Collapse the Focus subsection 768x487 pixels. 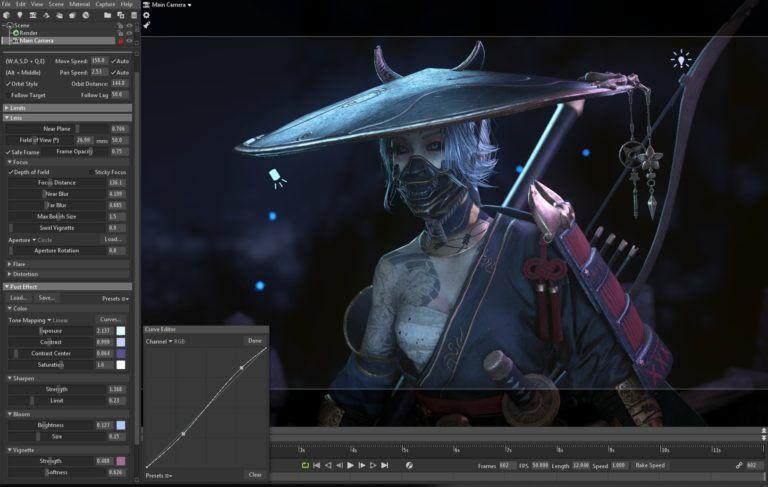(68, 162)
